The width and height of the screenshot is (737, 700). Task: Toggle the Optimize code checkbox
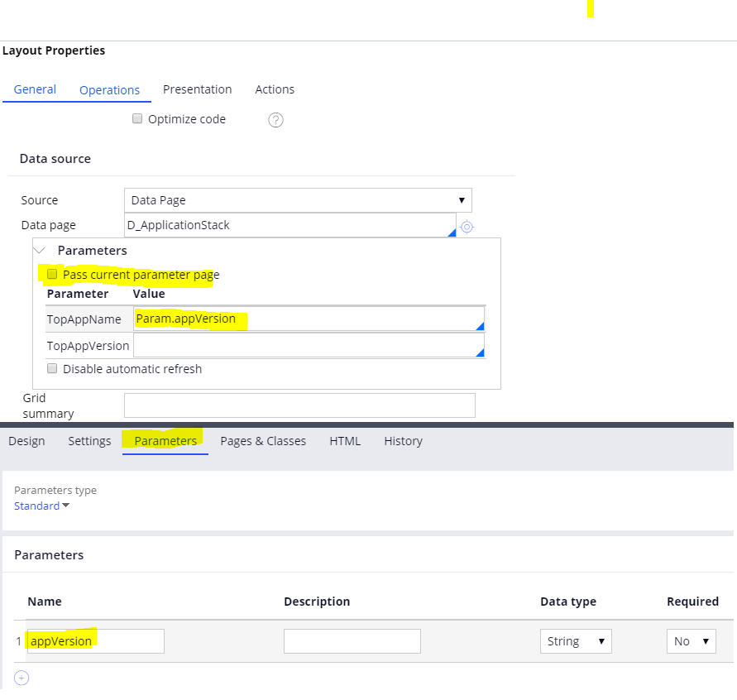point(137,118)
